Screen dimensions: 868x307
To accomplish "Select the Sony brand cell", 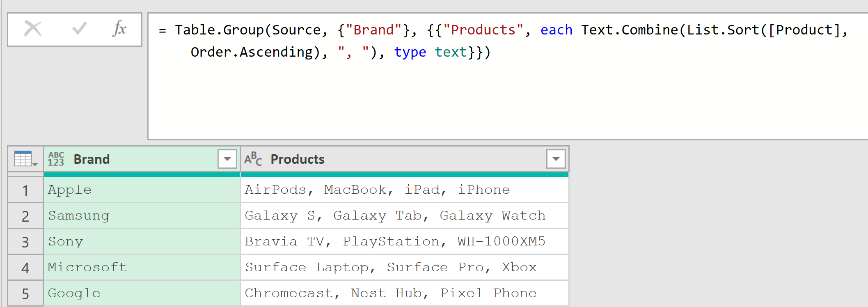I will (142, 242).
